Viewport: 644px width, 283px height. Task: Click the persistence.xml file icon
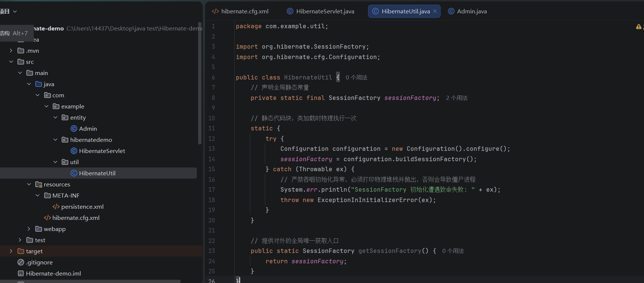(x=56, y=206)
